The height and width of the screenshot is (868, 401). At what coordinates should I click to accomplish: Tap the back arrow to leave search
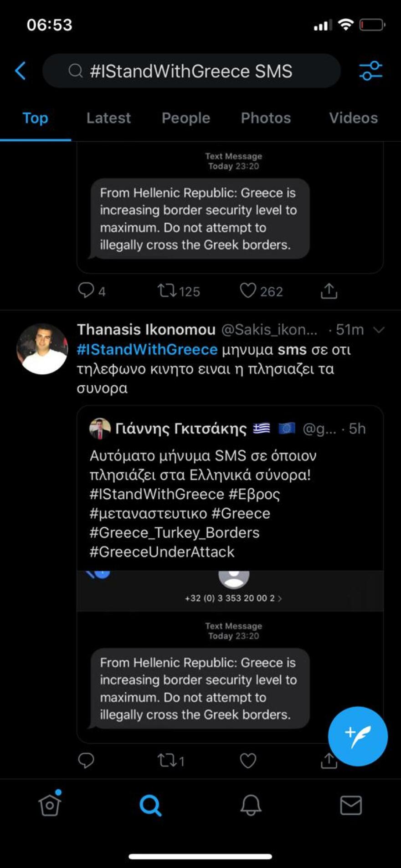pyautogui.click(x=20, y=71)
